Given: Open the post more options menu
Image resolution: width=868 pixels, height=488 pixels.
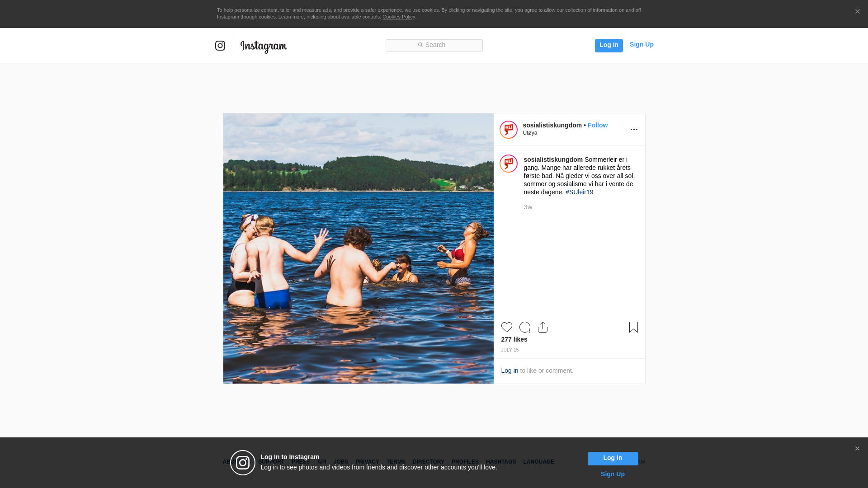Looking at the screenshot, I should click(634, 130).
